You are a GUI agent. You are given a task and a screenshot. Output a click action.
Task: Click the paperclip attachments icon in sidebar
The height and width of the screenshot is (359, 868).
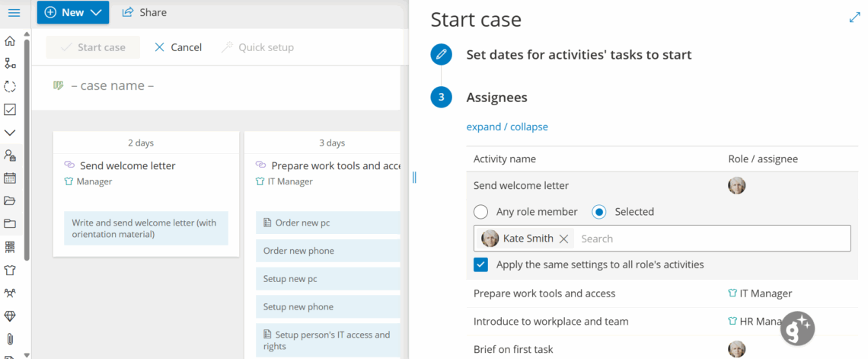(x=10, y=338)
